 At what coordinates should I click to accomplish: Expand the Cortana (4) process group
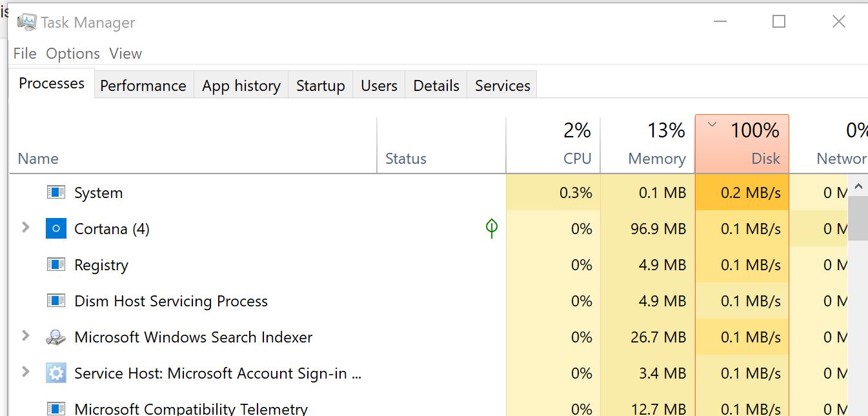point(26,227)
